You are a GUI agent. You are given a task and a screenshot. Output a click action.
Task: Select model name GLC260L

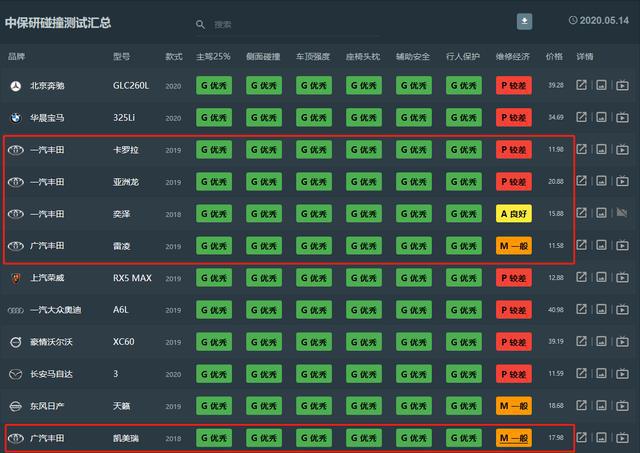tap(131, 86)
